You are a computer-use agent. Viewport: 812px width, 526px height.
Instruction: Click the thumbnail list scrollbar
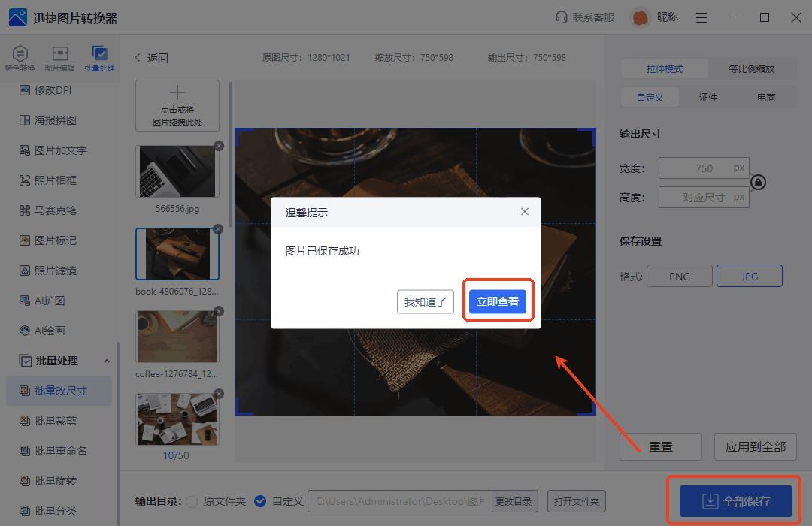231,150
